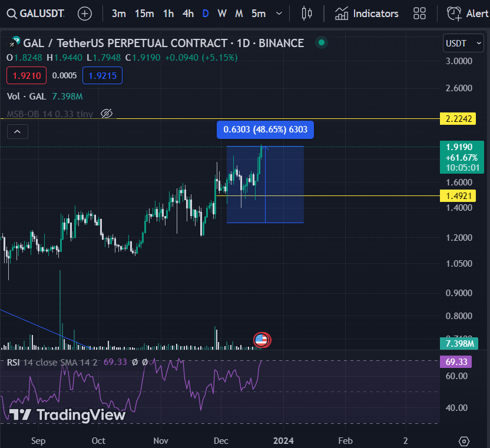Click the 2.2242 horizontal line price label
Viewport: 490px width, 448px height.
point(458,119)
